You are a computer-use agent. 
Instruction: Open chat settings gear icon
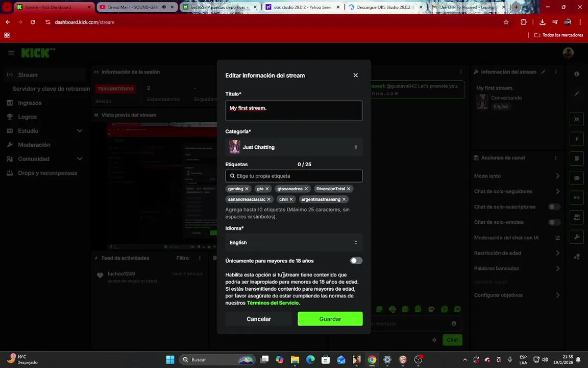coord(434,340)
